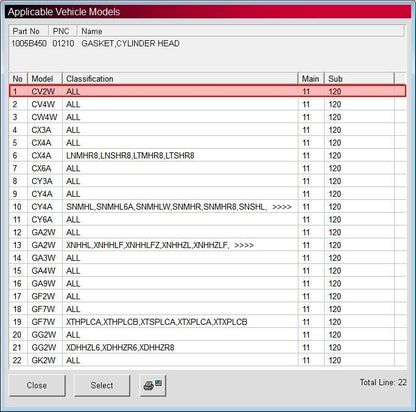Viewport: 416px width, 412px height.
Task: Expand classification list on row 10 CY4A
Action: coord(282,207)
